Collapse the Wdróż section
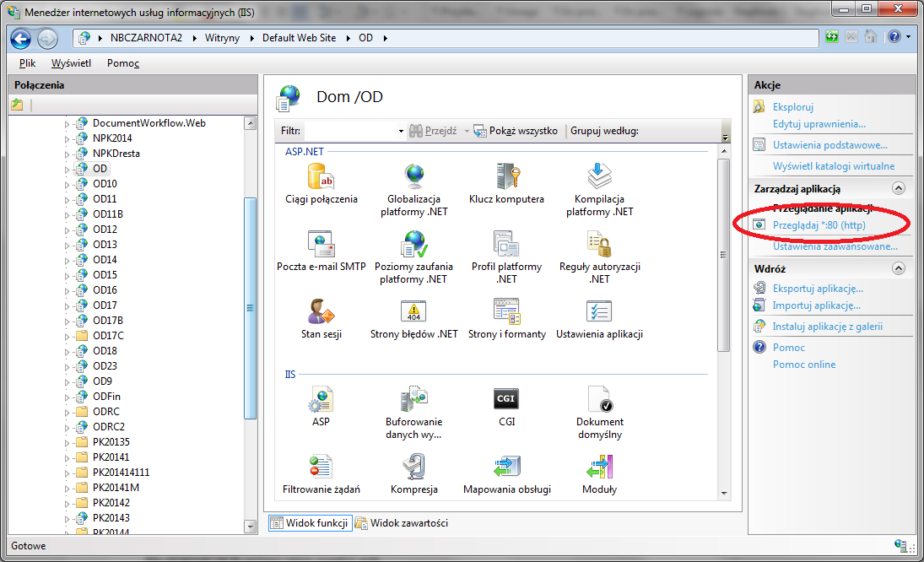Image resolution: width=924 pixels, height=562 pixels. (898, 268)
